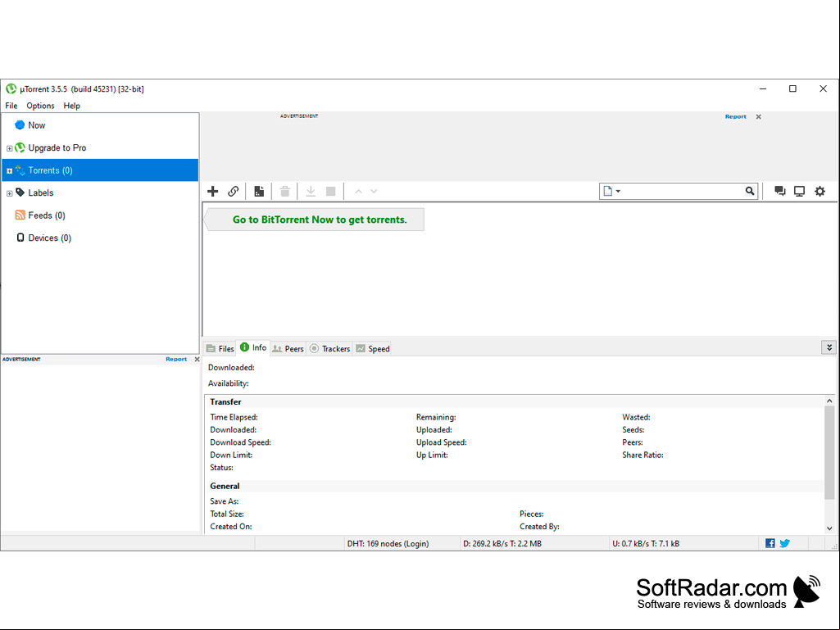The width and height of the screenshot is (840, 630).
Task: Click the Create New Torrent icon
Action: [259, 191]
